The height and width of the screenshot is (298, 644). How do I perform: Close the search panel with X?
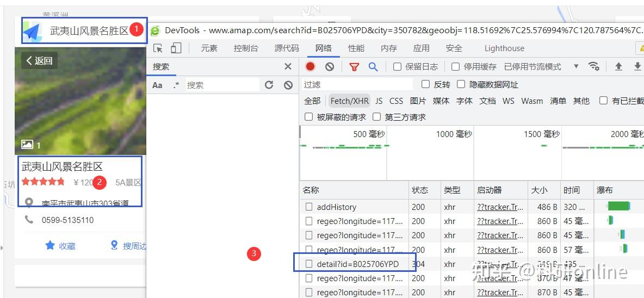click(x=288, y=66)
